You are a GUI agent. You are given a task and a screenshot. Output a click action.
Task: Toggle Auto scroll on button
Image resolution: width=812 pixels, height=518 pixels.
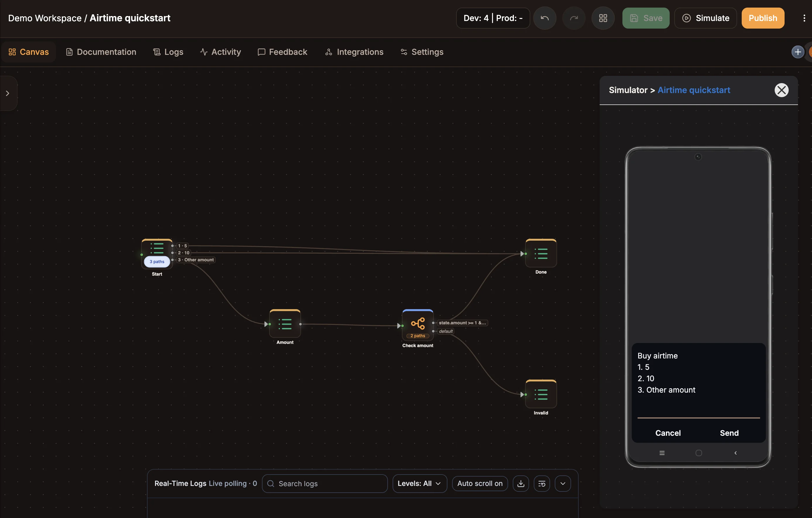[480, 484]
